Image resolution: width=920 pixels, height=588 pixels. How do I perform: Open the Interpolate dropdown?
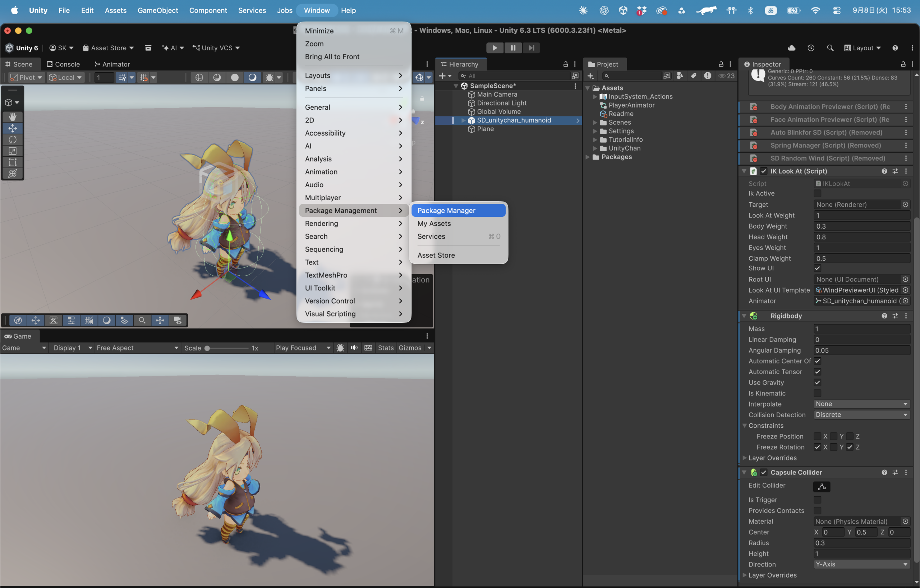pos(861,404)
